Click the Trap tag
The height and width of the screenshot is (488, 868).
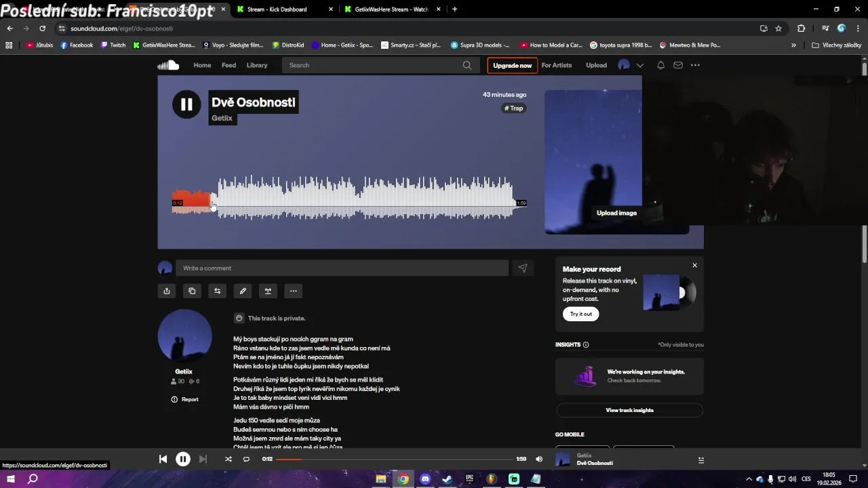pos(514,108)
